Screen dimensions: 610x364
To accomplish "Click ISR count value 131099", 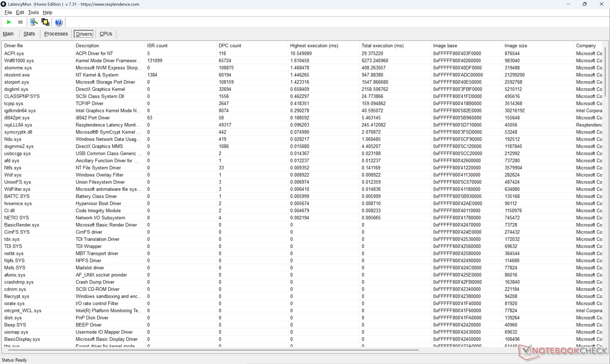I will coord(155,60).
